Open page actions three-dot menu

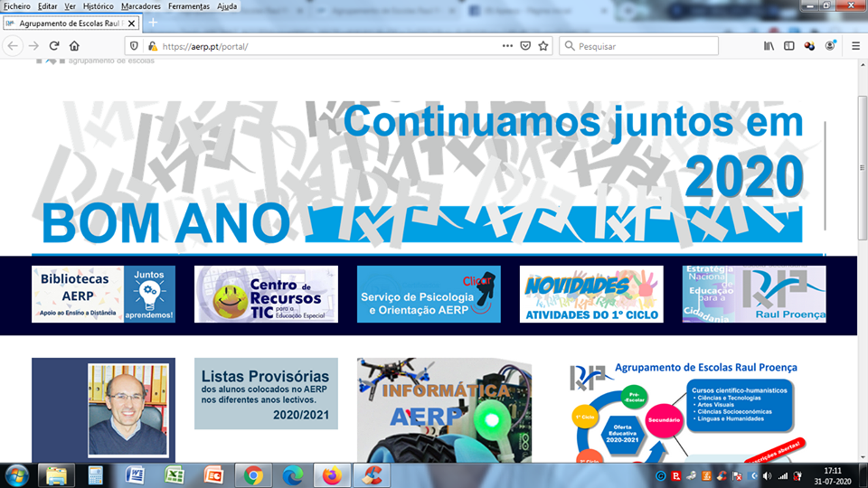click(507, 46)
